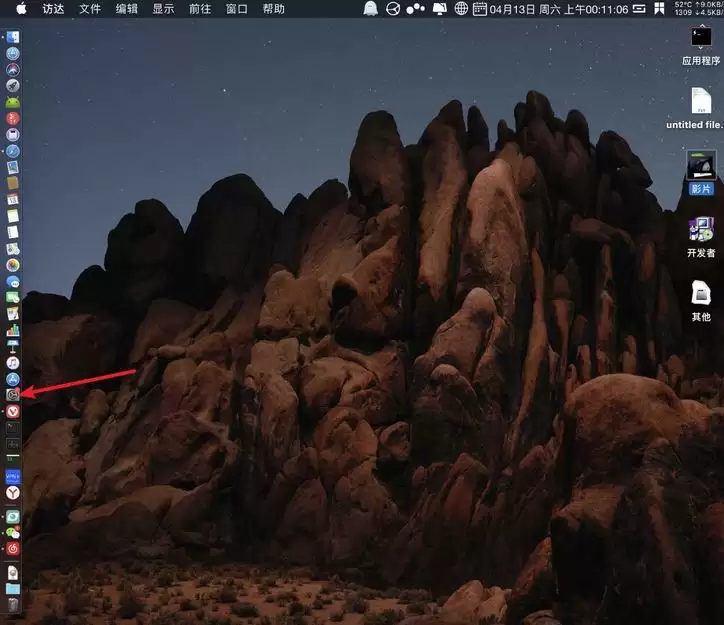Select the 影片 folder on the desktop
The width and height of the screenshot is (724, 625).
pyautogui.click(x=701, y=173)
